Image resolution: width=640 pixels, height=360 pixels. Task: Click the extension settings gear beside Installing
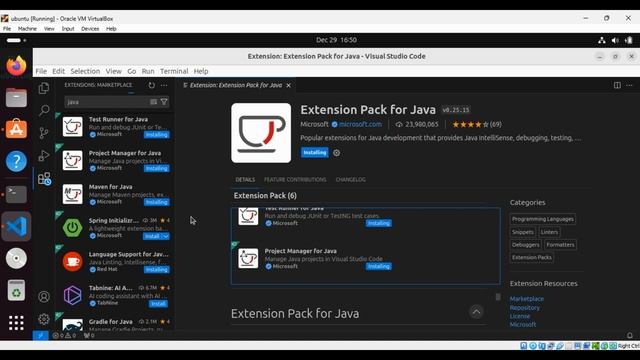coord(336,153)
